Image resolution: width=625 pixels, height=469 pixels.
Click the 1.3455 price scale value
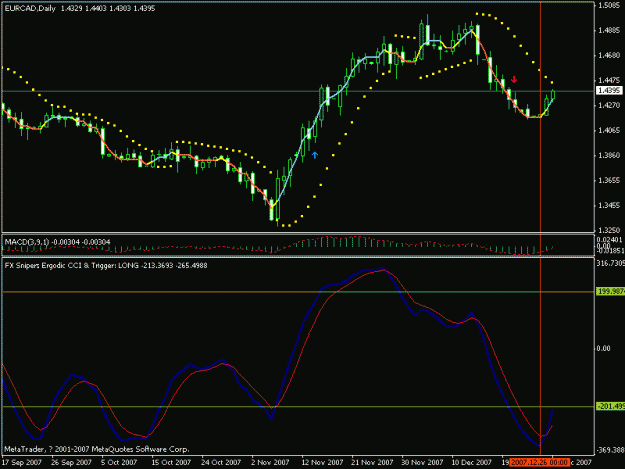[609, 206]
